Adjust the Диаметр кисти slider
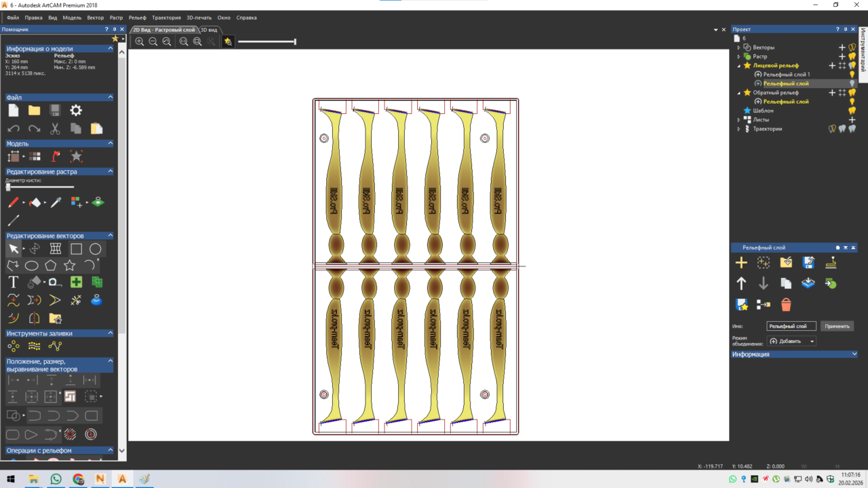Image resolution: width=868 pixels, height=488 pixels. coord(8,187)
